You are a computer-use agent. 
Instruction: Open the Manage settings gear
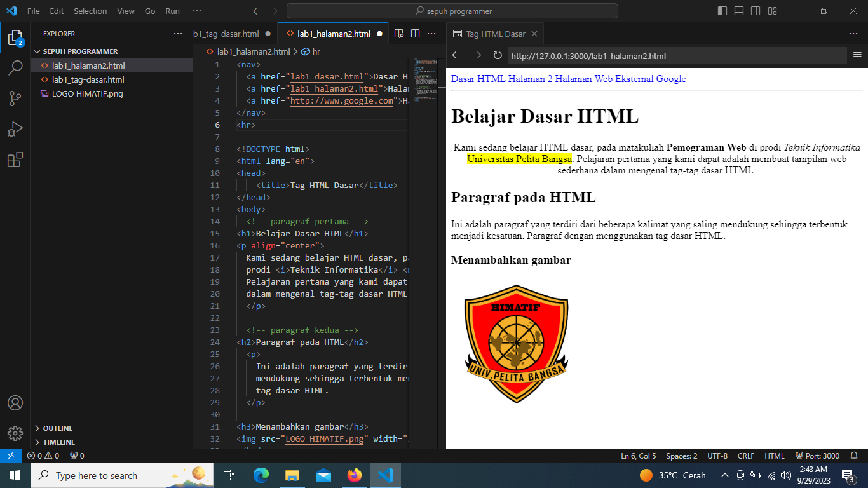click(15, 433)
